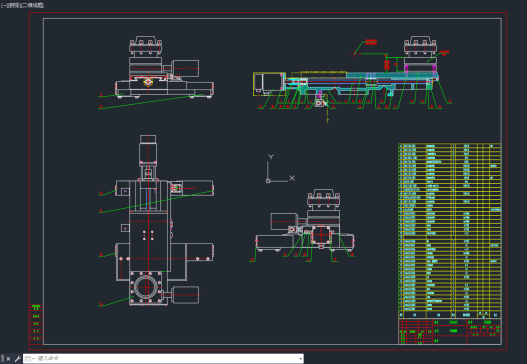Close the command line panel

8,359
